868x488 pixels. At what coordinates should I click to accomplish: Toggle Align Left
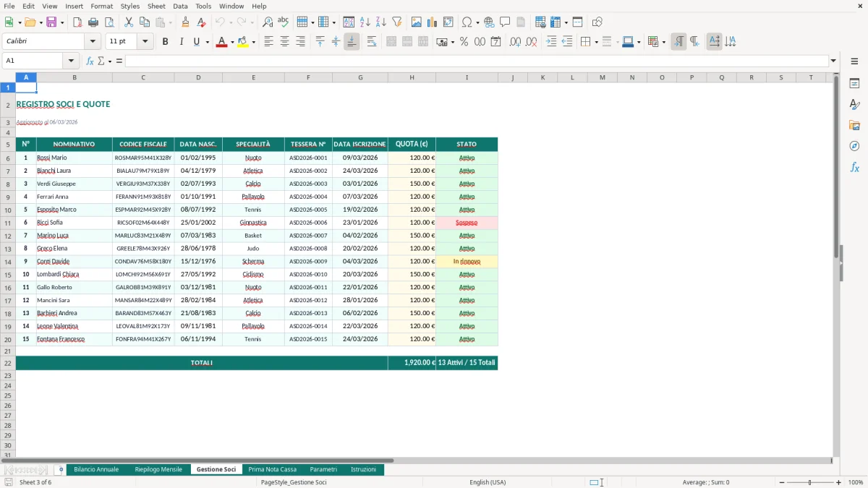click(x=268, y=42)
